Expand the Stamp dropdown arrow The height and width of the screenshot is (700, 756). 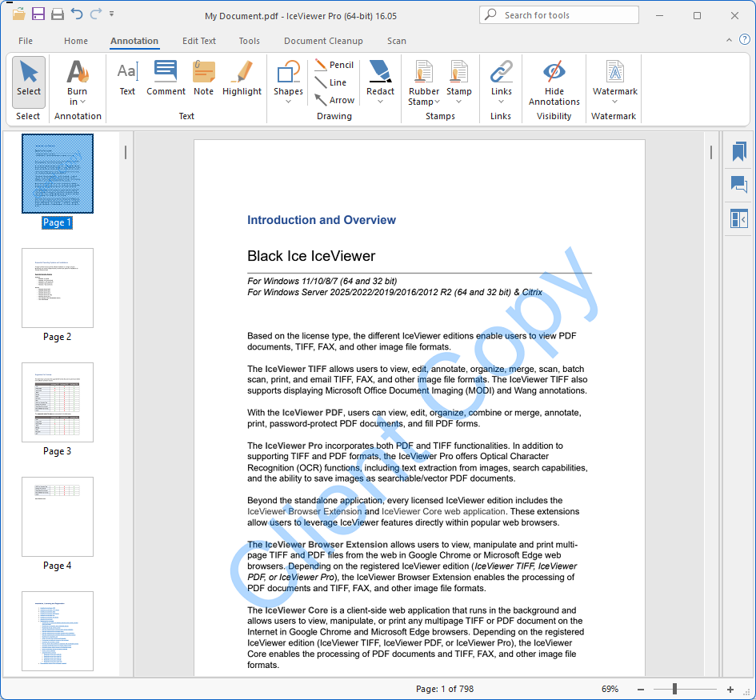click(x=458, y=102)
